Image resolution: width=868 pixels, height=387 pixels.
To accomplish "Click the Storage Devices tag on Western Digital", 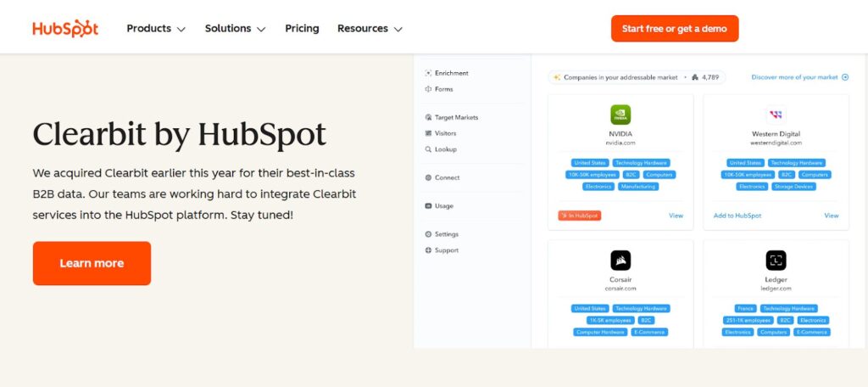I will tap(793, 187).
